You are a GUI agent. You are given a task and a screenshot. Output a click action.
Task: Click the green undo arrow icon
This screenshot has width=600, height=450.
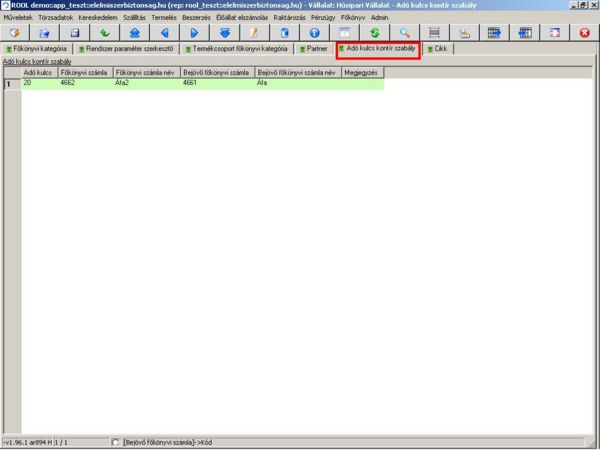[x=104, y=33]
